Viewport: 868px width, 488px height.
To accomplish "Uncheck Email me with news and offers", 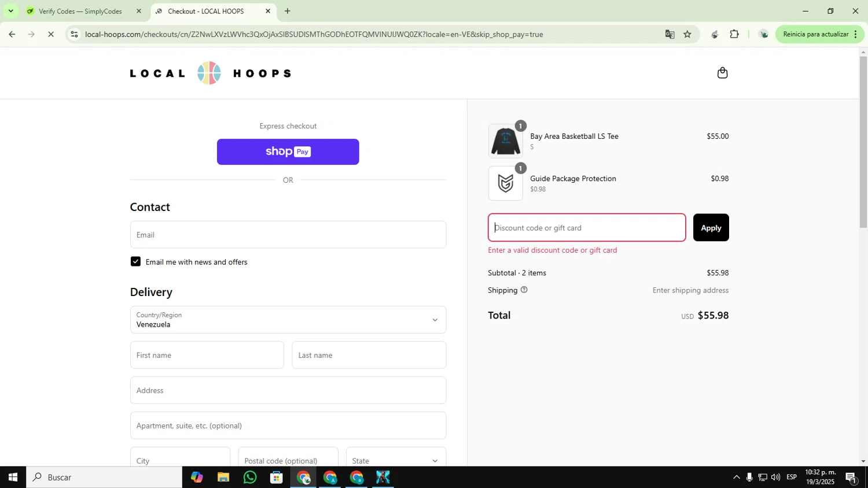I will pos(135,262).
